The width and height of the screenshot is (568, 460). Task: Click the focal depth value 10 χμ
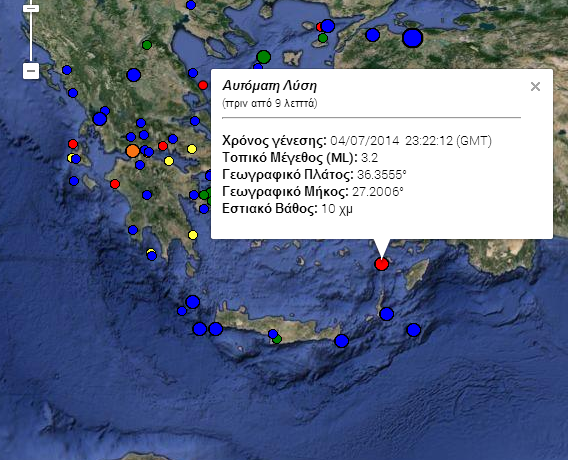point(337,209)
